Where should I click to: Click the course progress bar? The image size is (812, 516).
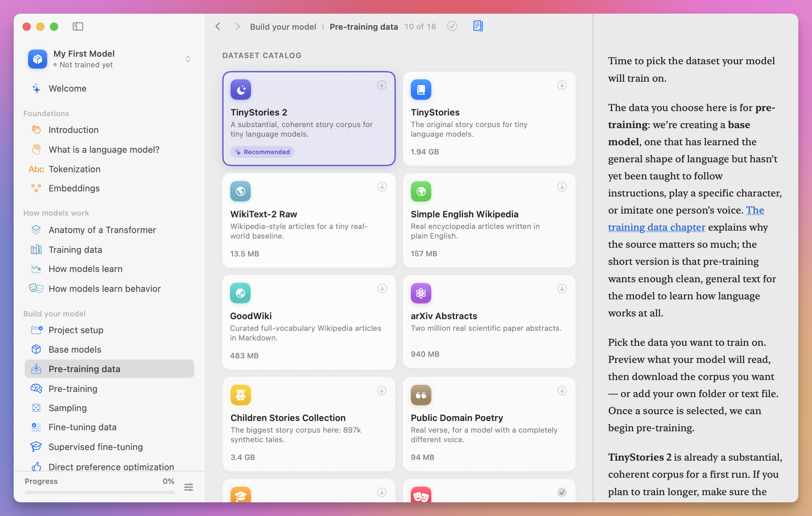click(x=100, y=492)
